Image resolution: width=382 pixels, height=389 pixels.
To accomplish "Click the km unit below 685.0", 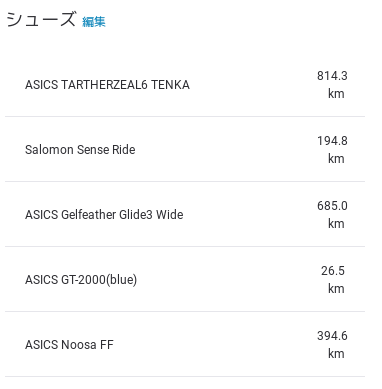I will coord(336,224).
